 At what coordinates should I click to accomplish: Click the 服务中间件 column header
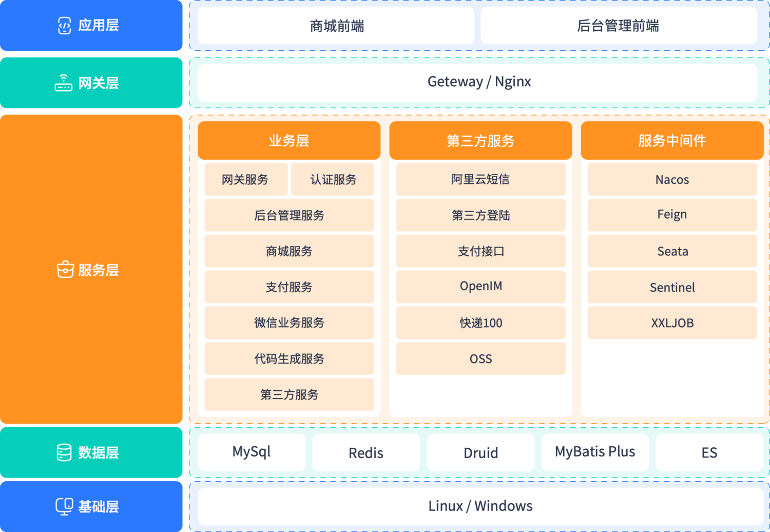672,141
